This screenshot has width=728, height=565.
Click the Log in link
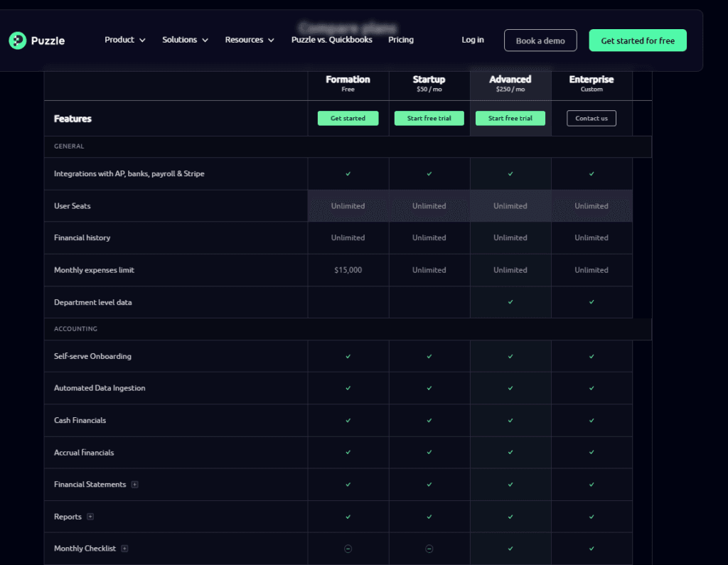473,40
